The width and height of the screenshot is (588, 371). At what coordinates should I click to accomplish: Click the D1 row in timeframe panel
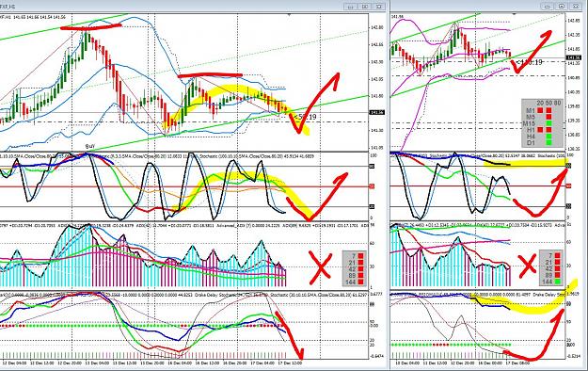539,142
